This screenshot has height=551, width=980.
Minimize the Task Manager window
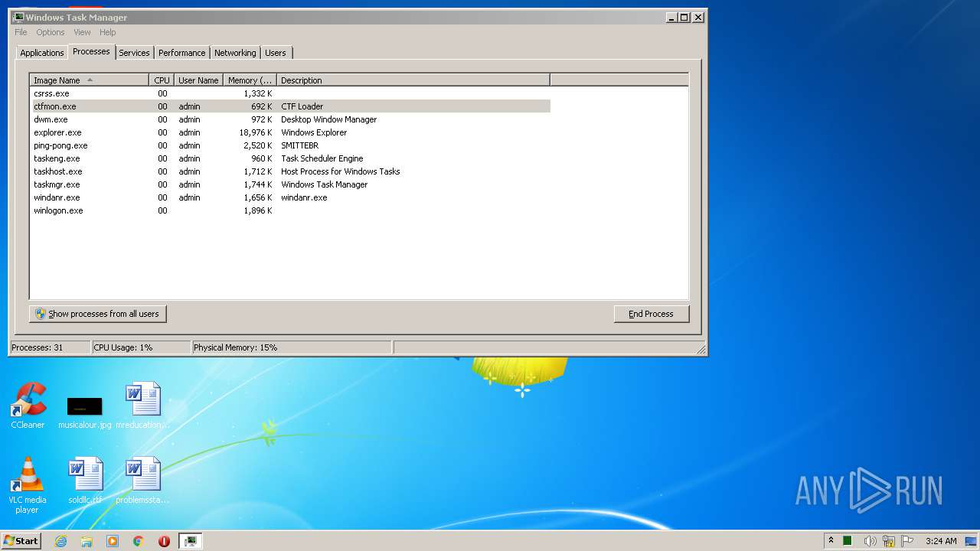coord(671,17)
